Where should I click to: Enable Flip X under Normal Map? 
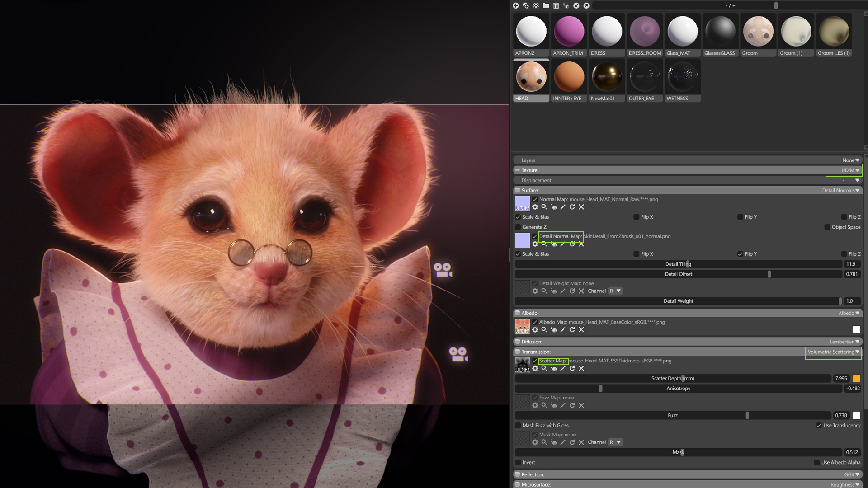pyautogui.click(x=637, y=217)
